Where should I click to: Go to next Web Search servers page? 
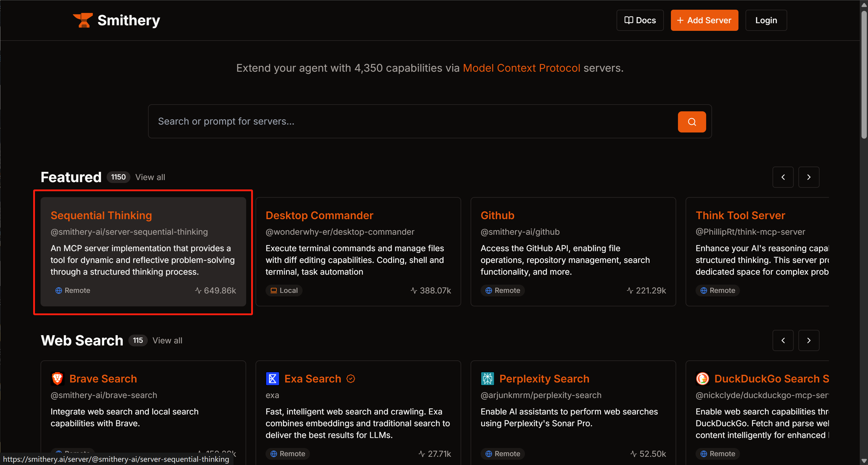808,341
